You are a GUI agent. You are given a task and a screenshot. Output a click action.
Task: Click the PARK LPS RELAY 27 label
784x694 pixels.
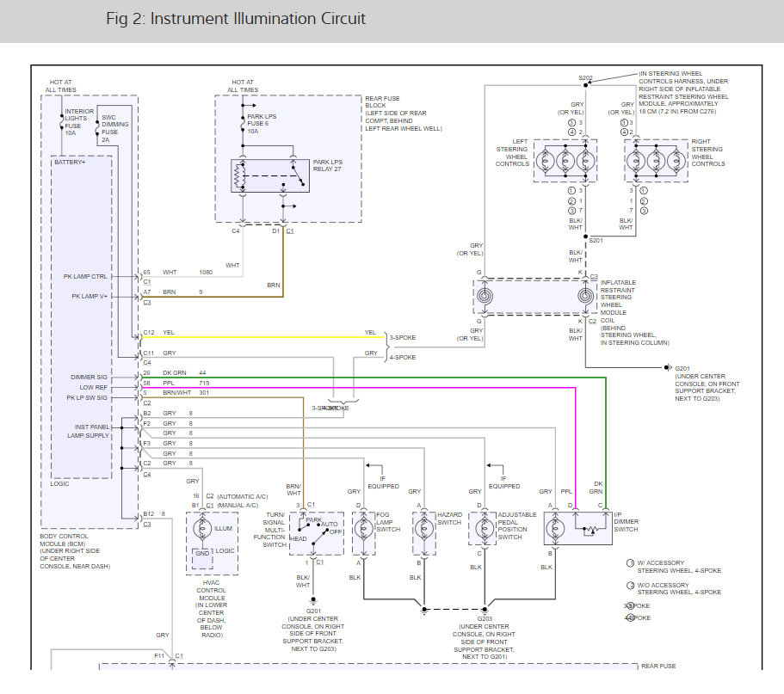click(x=328, y=165)
